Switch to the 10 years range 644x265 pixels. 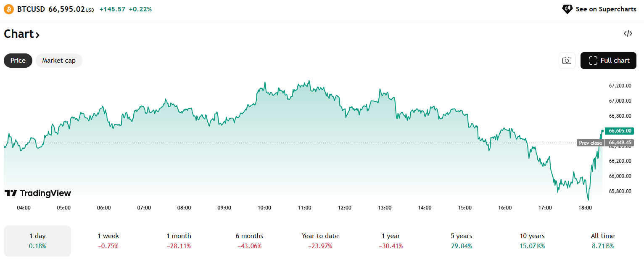point(532,241)
